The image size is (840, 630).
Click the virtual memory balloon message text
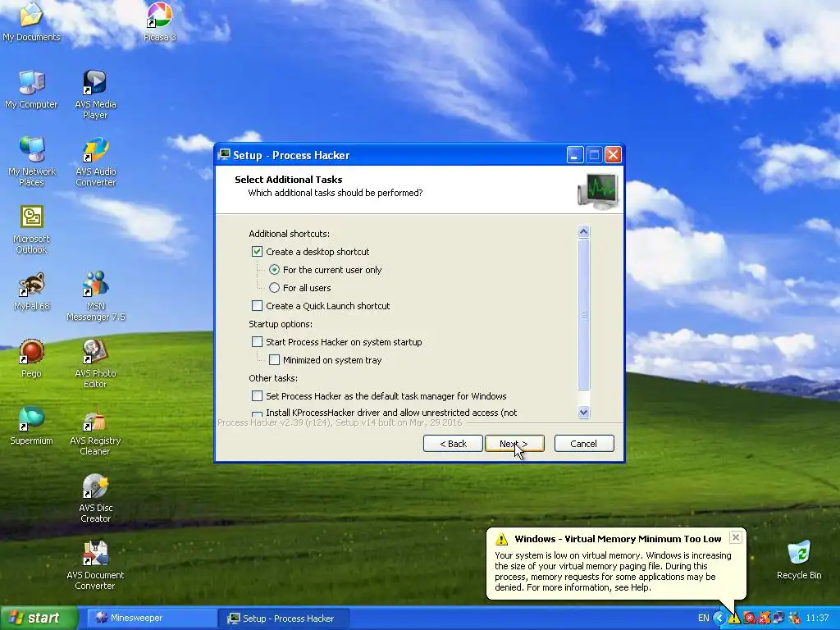[613, 571]
